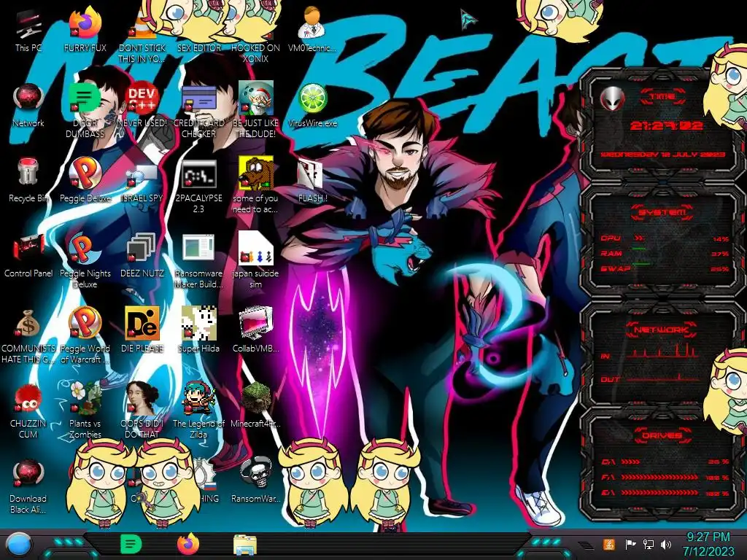The width and height of the screenshot is (747, 560).
Task: Open the network tray icon
Action: tap(648, 544)
